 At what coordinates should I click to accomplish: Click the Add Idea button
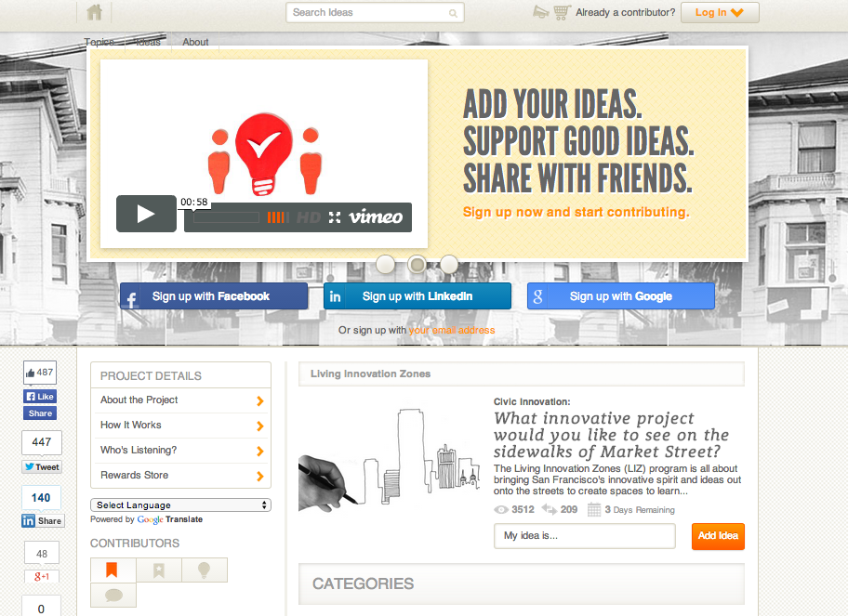718,536
